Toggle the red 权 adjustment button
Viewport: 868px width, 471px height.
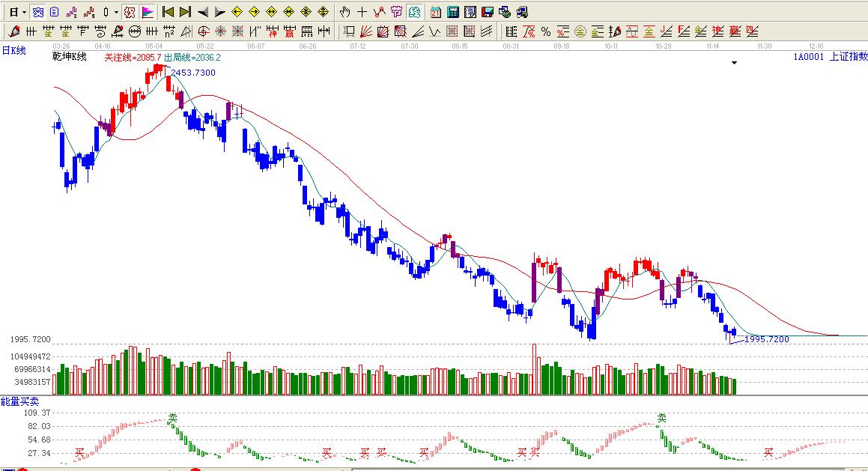[130, 12]
